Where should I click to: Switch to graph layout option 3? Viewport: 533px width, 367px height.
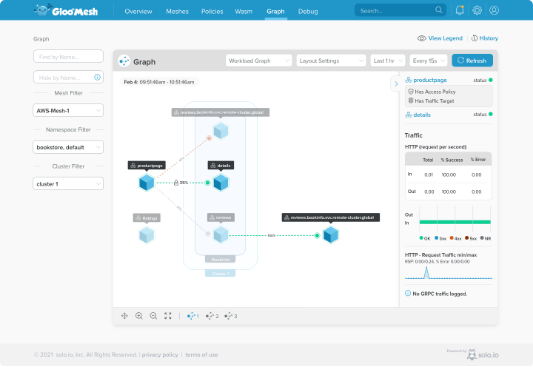pos(230,316)
